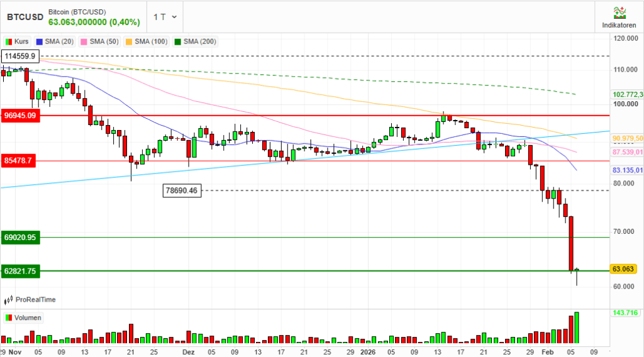Screen dimensions: 644x357
Task: Click the 114559.9 dashed line label
Action: click(x=20, y=56)
